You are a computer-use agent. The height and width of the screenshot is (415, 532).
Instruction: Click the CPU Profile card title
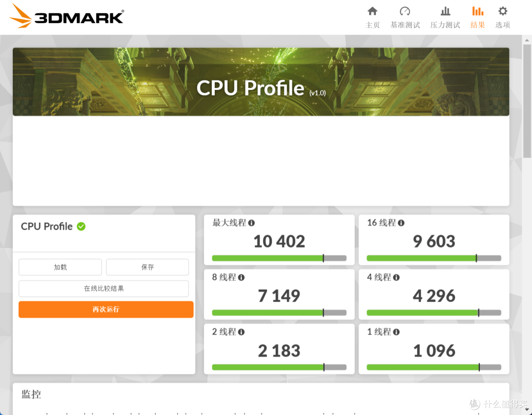tap(46, 227)
